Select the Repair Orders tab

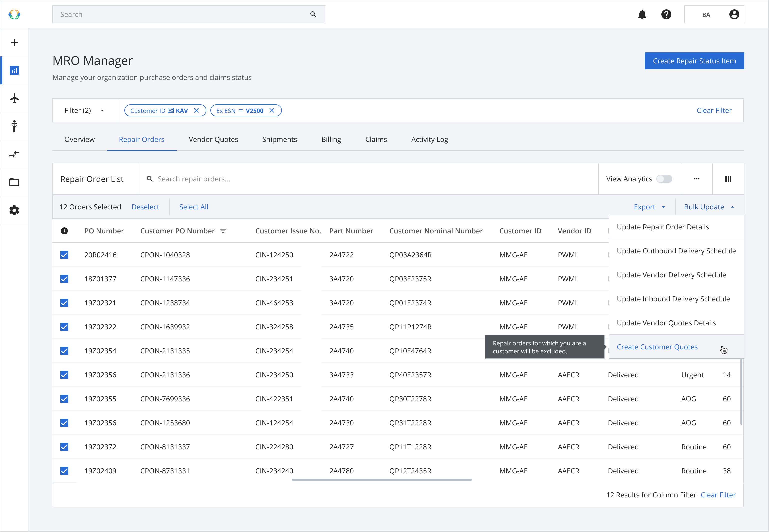pyautogui.click(x=142, y=139)
